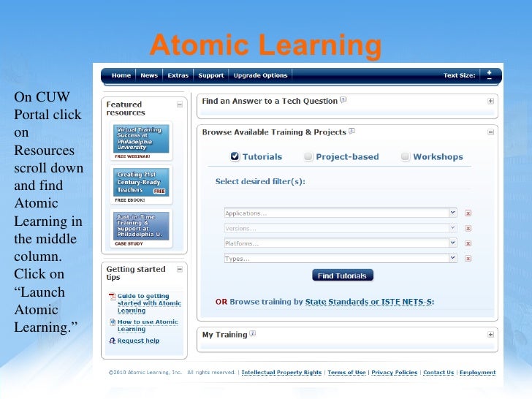Open the Applications dropdown
Viewport: 532px width, 399px height.
pos(341,213)
